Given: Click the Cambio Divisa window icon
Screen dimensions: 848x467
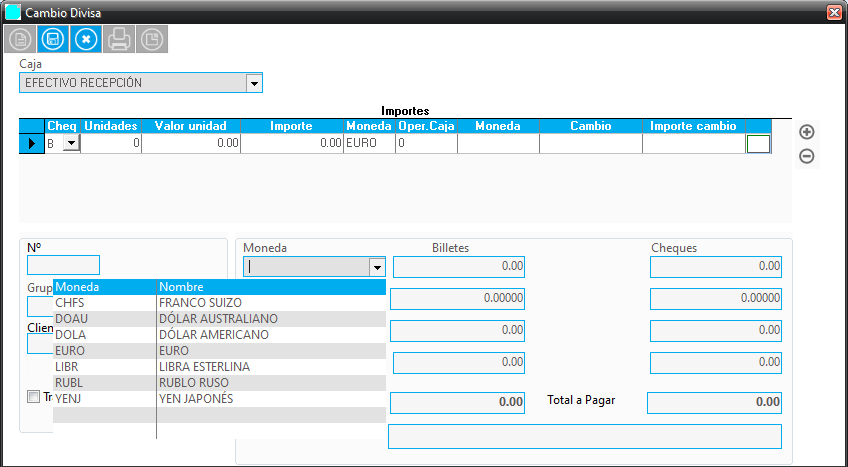Looking at the screenshot, I should (12, 12).
